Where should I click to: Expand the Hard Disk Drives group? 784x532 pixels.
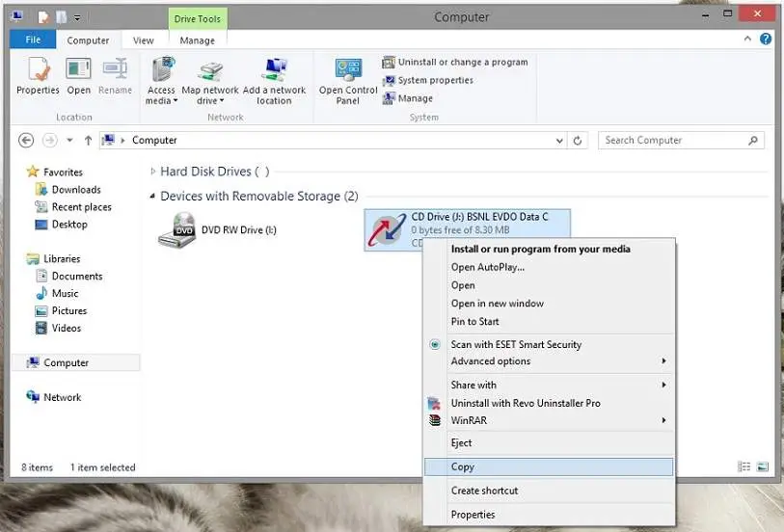click(153, 172)
